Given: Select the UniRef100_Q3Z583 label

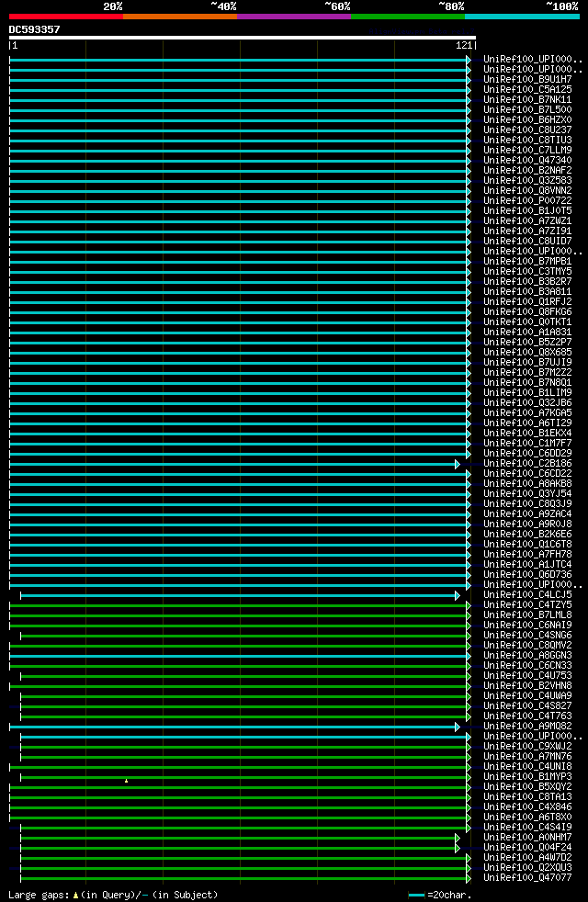Looking at the screenshot, I should pos(527,181).
